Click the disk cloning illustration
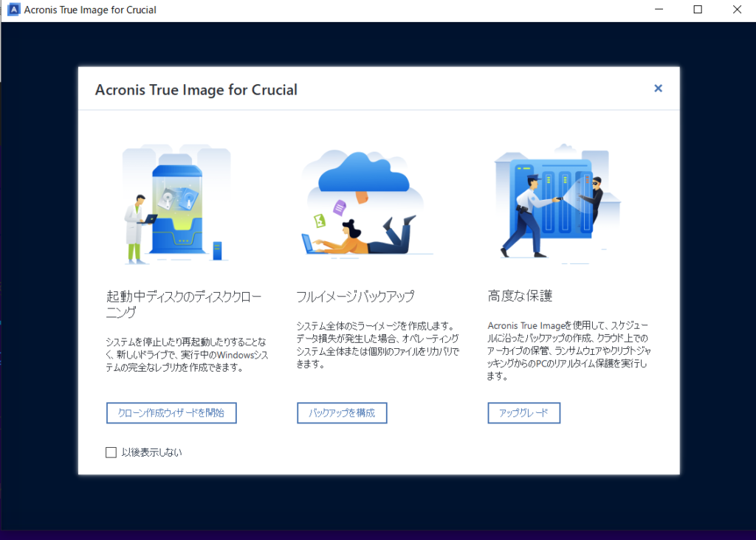The image size is (756, 540). pyautogui.click(x=177, y=204)
